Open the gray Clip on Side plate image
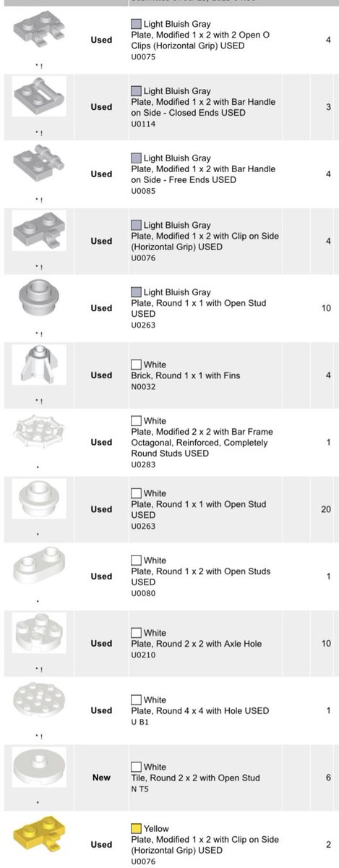 click(x=39, y=231)
